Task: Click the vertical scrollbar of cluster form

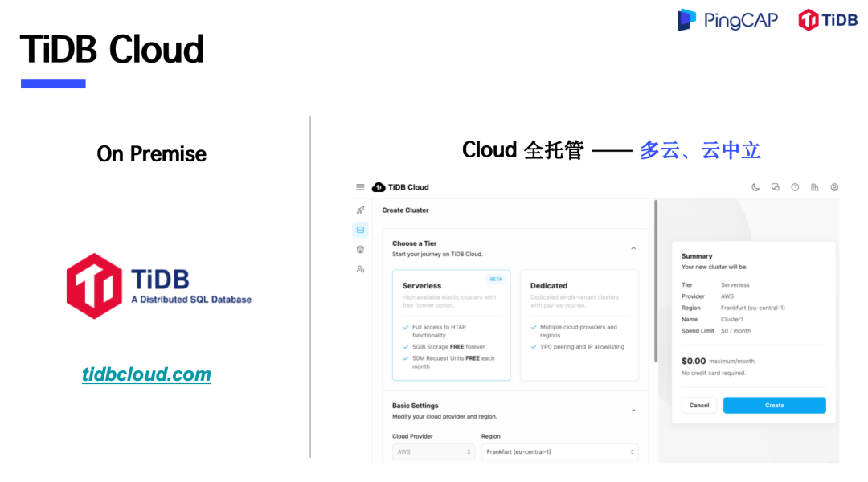Action: pyautogui.click(x=656, y=281)
